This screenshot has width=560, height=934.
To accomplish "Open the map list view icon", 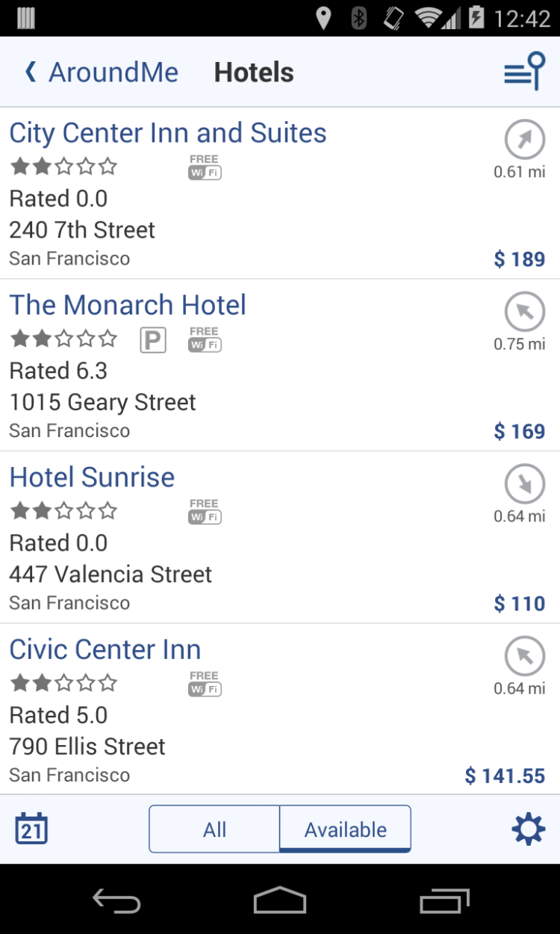I will tap(524, 72).
